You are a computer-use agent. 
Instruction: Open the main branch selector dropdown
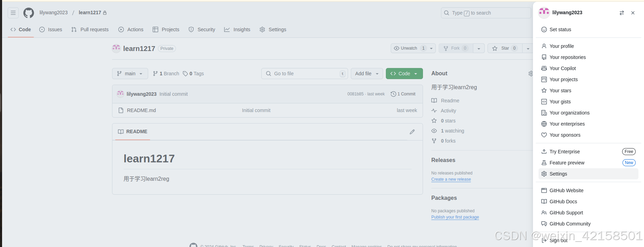(130, 74)
